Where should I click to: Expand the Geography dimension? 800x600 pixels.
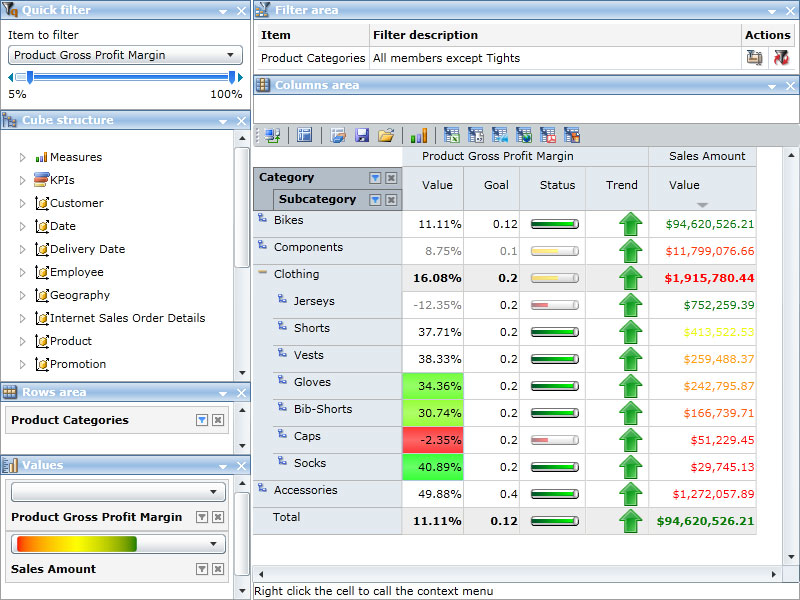[x=22, y=295]
